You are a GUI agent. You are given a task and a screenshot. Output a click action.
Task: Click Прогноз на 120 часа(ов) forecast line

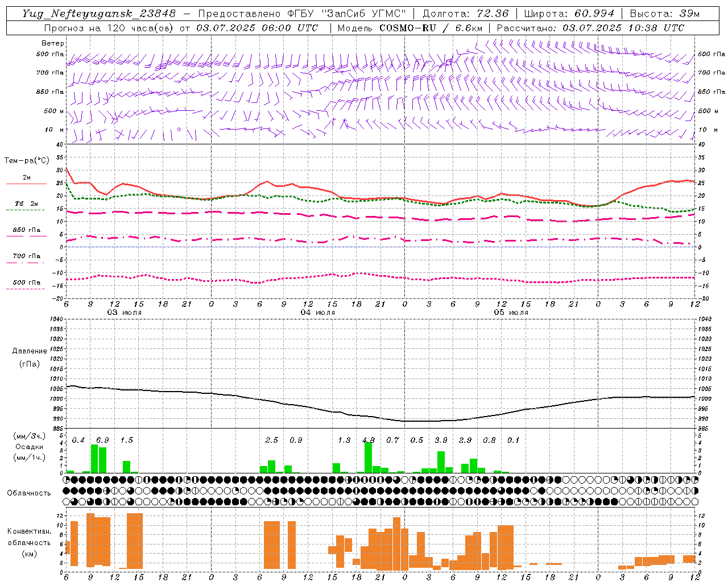click(181, 28)
